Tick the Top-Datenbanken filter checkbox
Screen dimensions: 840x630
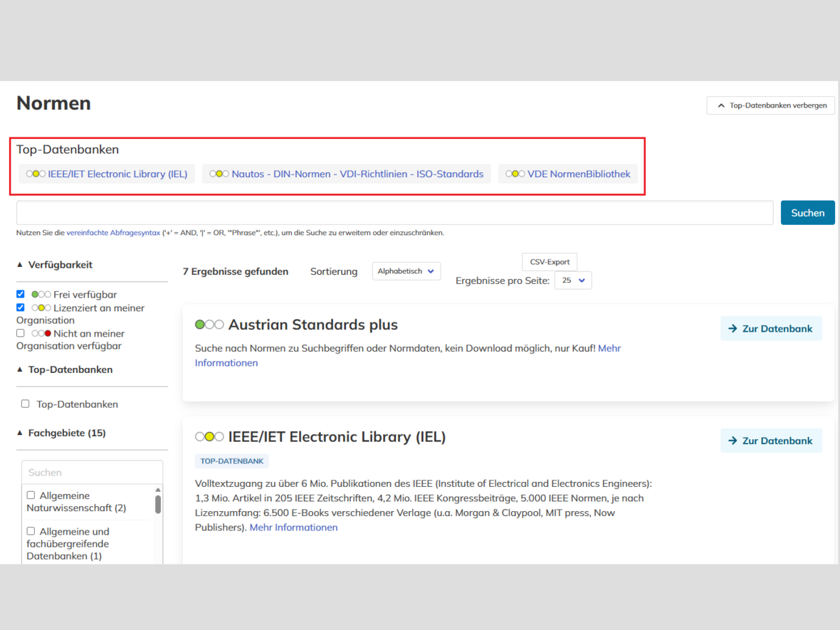click(x=25, y=404)
